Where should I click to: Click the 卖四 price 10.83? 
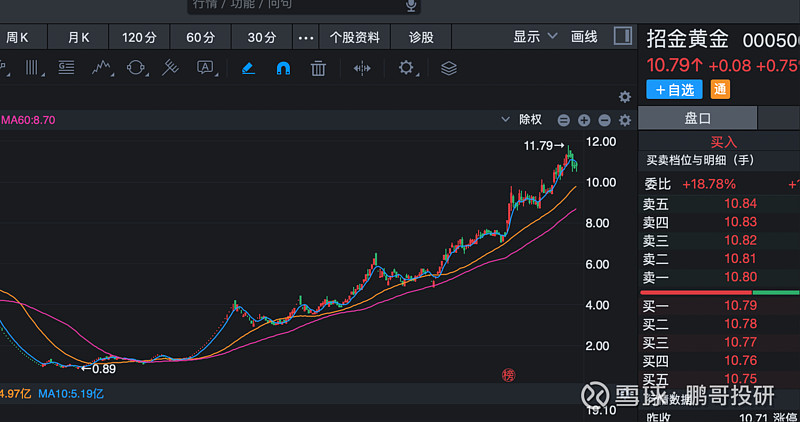740,222
